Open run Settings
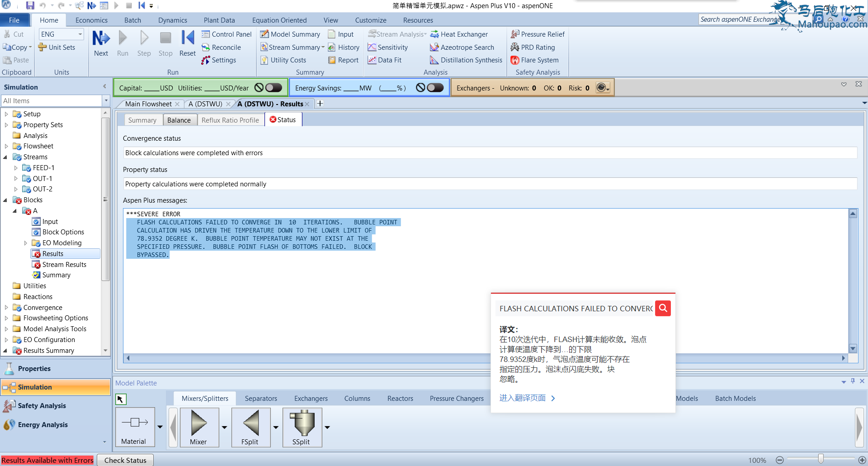Screen dimensions: 868x466 click(x=219, y=60)
